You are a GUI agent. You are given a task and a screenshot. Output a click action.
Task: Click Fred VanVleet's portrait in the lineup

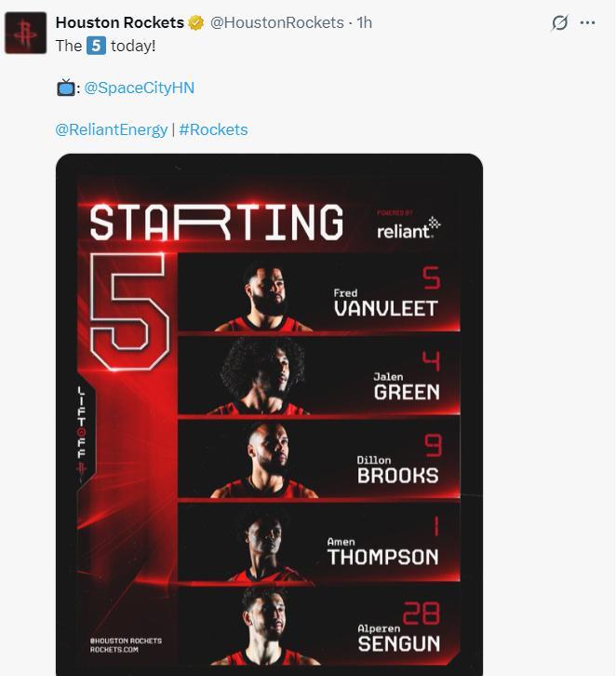pyautogui.click(x=266, y=298)
